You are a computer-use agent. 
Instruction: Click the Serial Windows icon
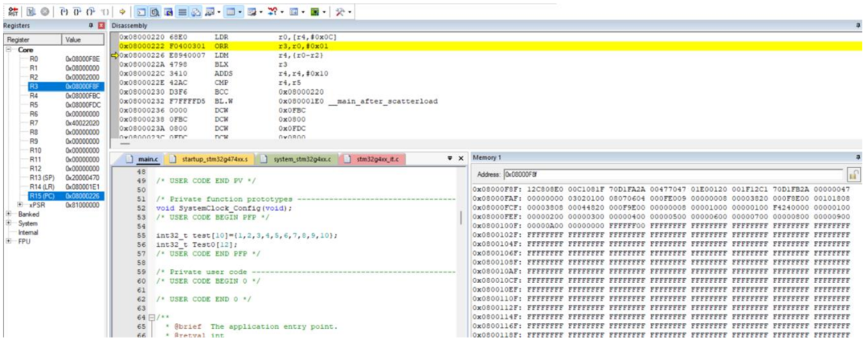[252, 11]
